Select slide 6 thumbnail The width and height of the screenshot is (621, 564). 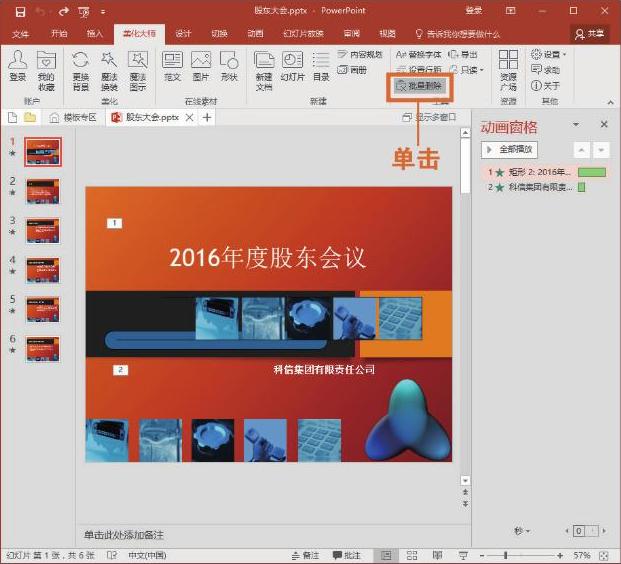[43, 349]
